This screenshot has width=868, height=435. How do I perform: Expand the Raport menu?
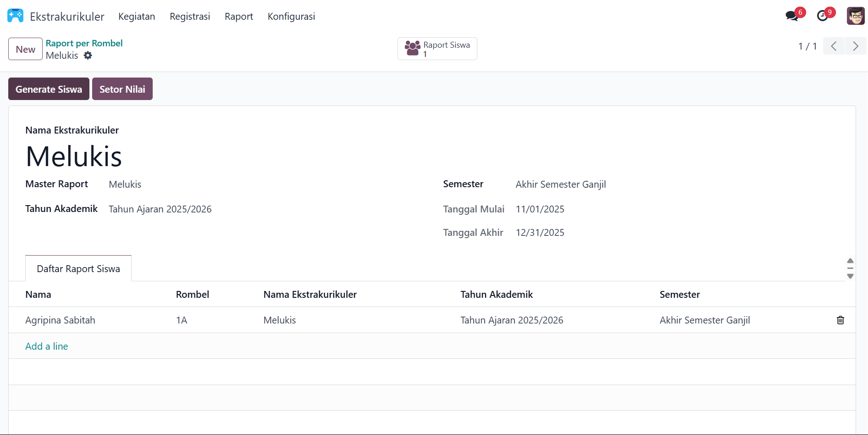(x=238, y=17)
